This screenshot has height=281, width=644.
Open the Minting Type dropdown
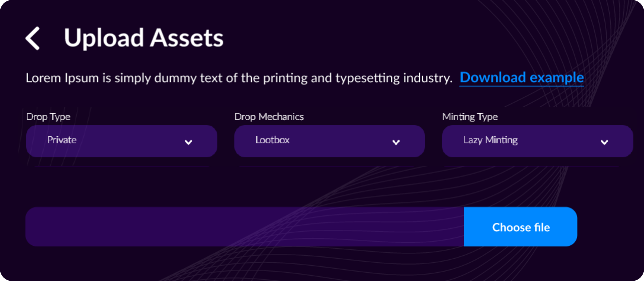click(537, 141)
